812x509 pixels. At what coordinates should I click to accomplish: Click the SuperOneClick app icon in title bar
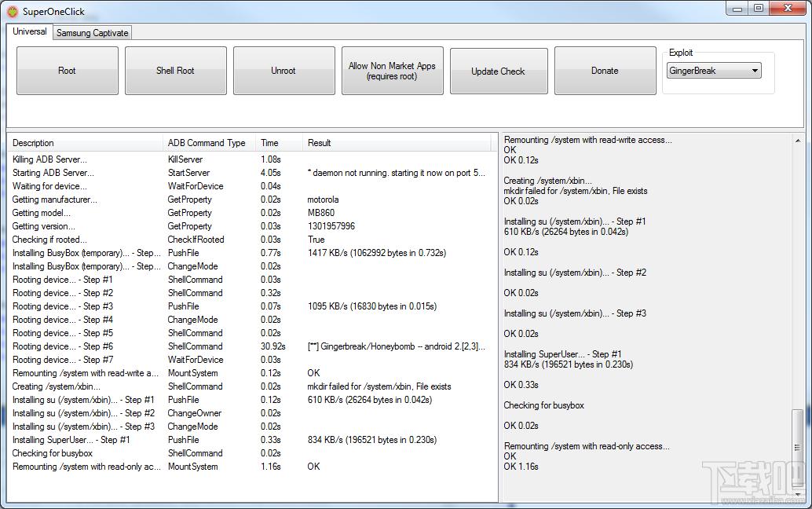pyautogui.click(x=12, y=11)
